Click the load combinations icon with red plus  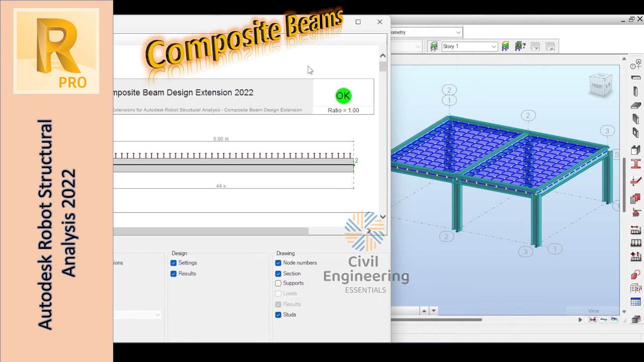click(x=636, y=256)
